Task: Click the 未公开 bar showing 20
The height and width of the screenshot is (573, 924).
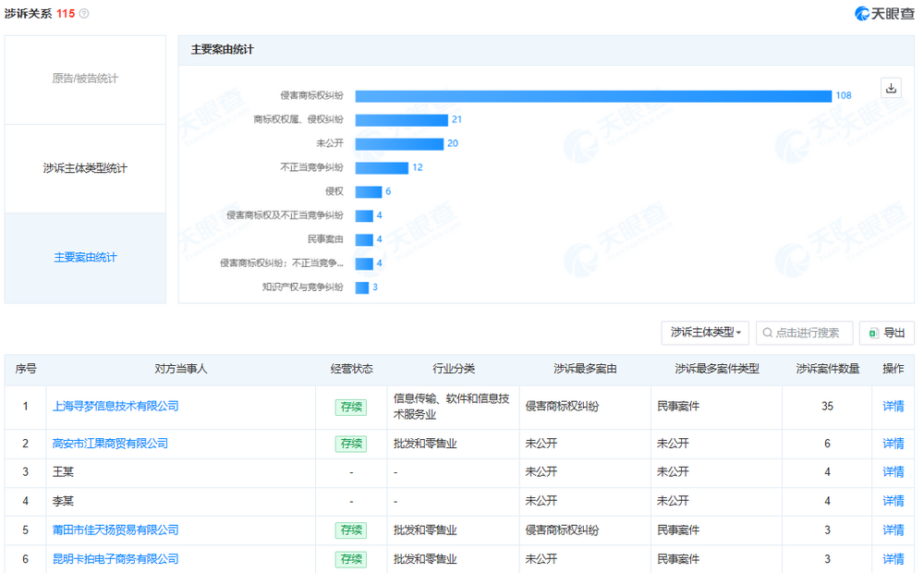Action: pyautogui.click(x=399, y=144)
